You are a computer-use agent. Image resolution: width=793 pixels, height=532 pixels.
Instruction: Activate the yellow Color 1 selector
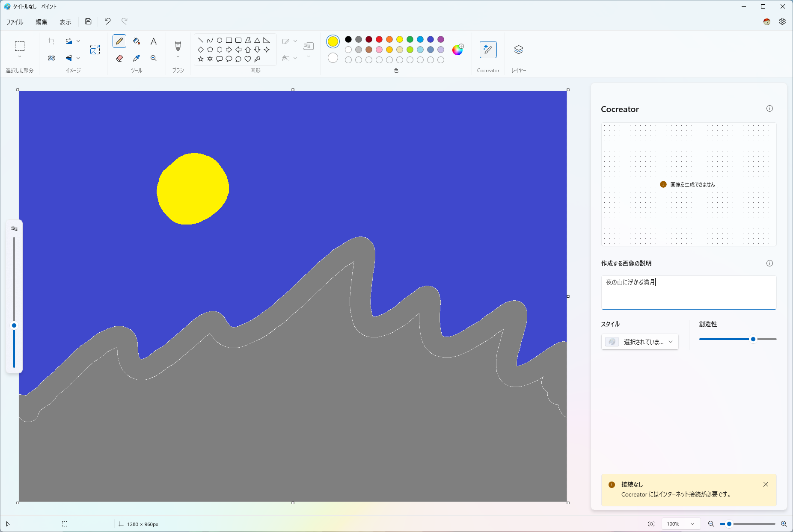333,41
